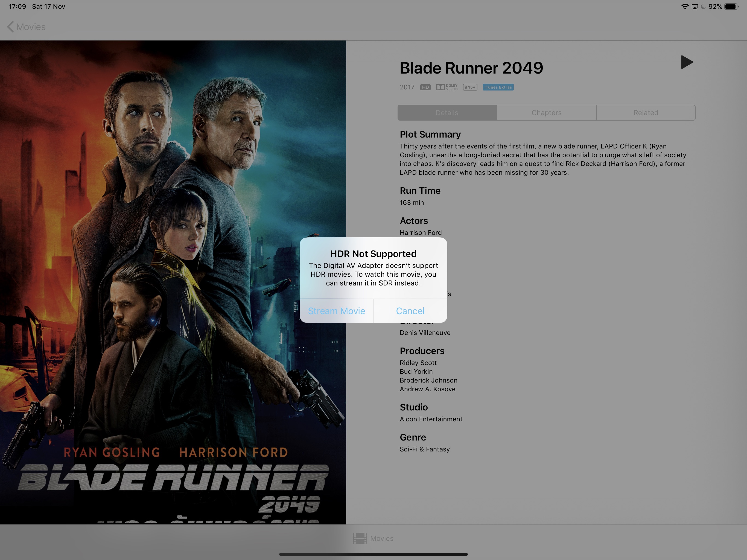The height and width of the screenshot is (560, 747).
Task: Tap the time in status bar
Action: 17,7
